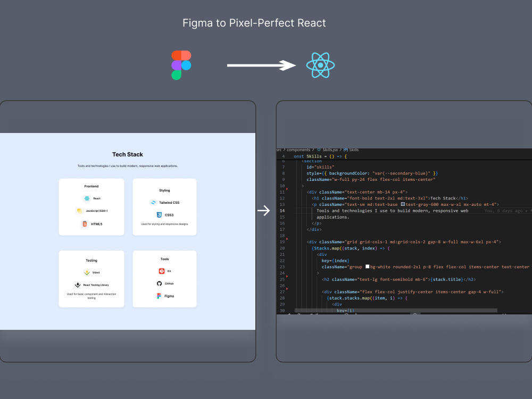
Task: Click the Figma label in Tools card
Action: [x=169, y=296]
